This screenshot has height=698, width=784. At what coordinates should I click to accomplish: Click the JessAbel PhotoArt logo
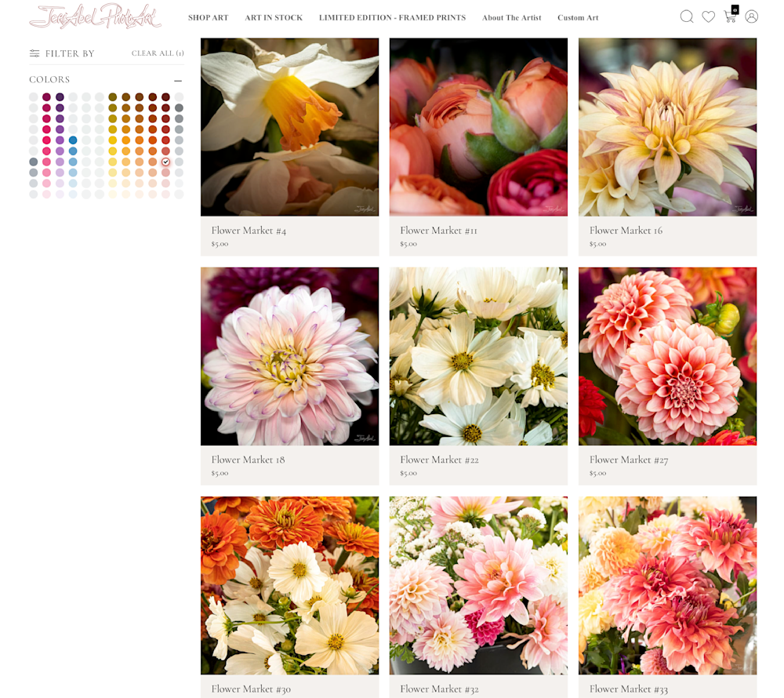click(95, 16)
